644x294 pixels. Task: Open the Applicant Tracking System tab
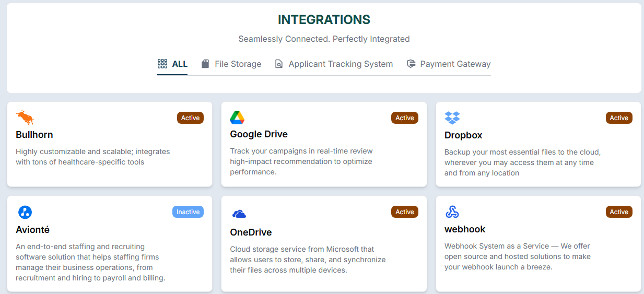click(334, 64)
